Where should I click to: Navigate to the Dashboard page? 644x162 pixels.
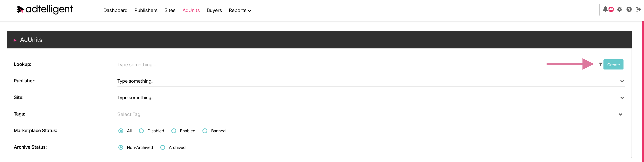(115, 10)
